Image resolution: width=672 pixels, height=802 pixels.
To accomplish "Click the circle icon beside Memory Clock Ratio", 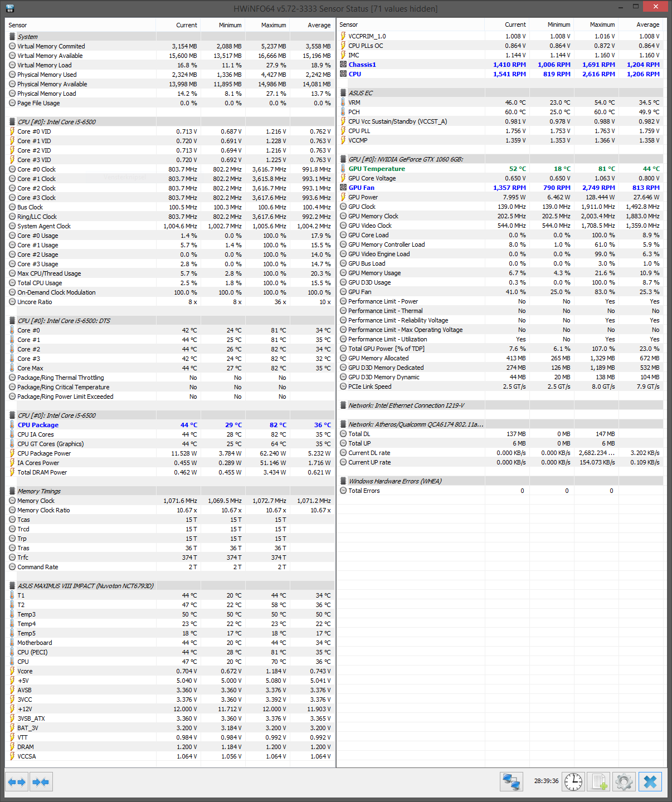I will coord(12,510).
